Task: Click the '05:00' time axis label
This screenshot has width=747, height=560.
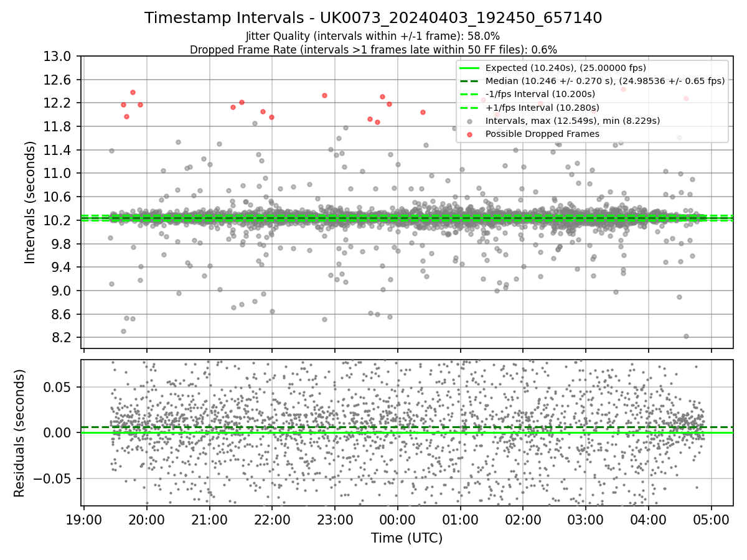Action: click(712, 520)
